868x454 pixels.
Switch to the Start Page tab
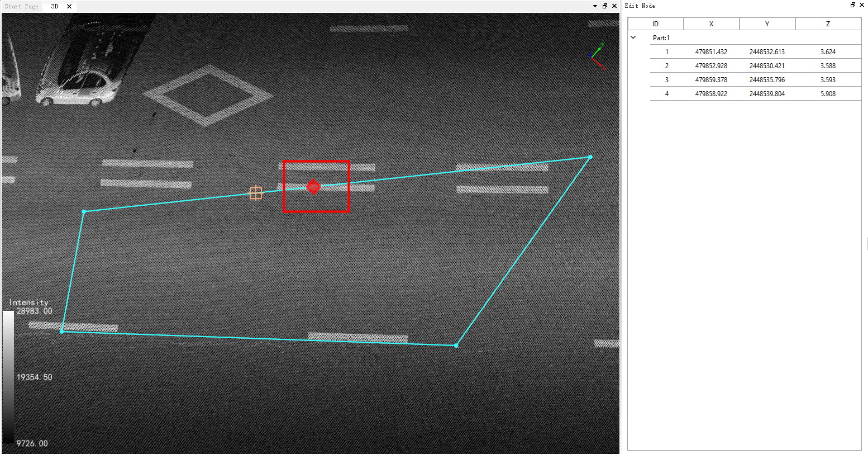point(22,6)
